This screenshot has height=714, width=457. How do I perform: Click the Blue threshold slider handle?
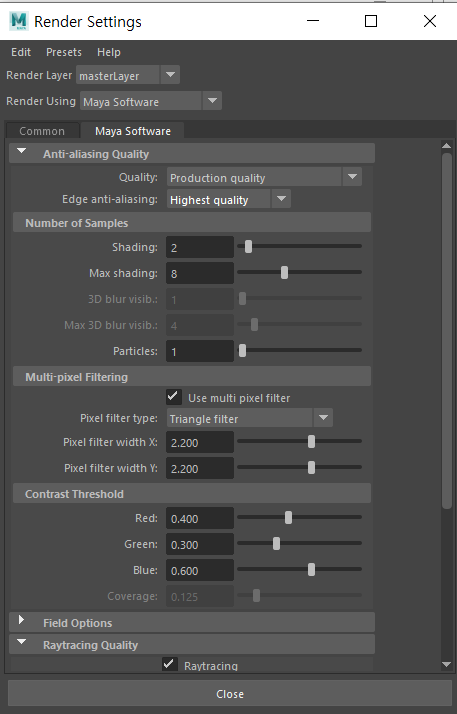coord(311,569)
